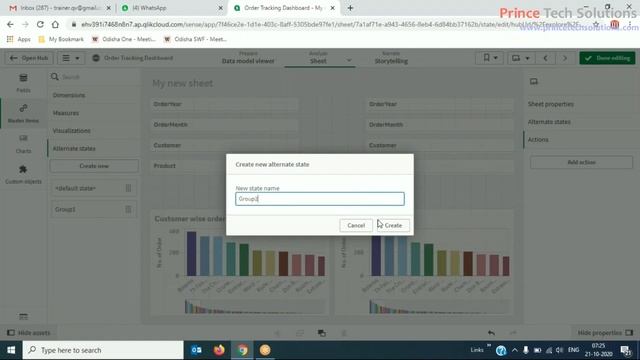
Task: Open options for default state row
Action: pos(128,188)
